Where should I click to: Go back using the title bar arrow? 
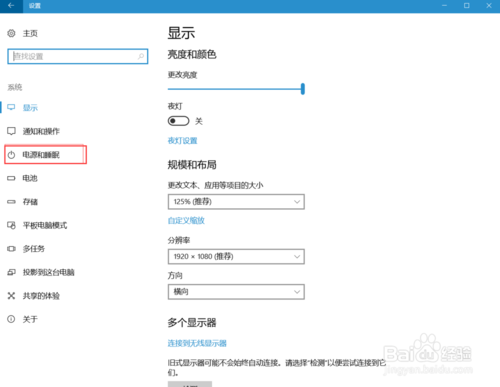click(11, 6)
